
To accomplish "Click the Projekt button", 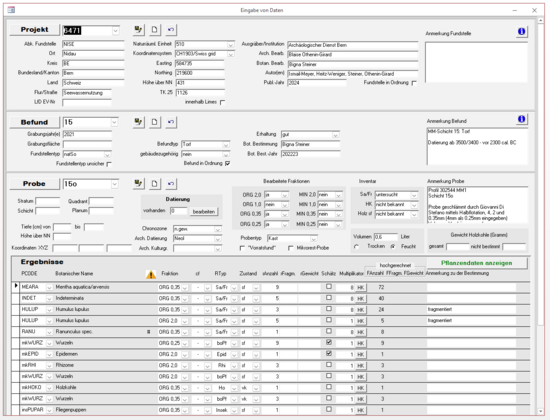I will [34, 30].
